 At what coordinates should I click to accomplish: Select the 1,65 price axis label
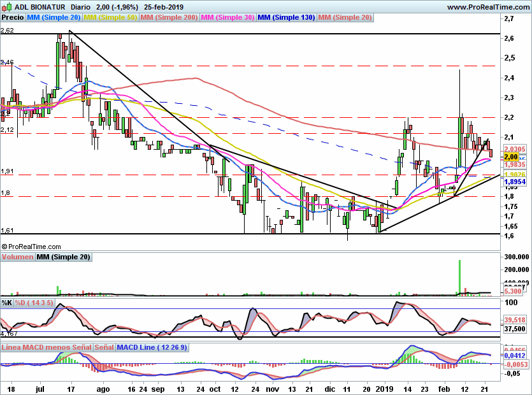(x=510, y=226)
